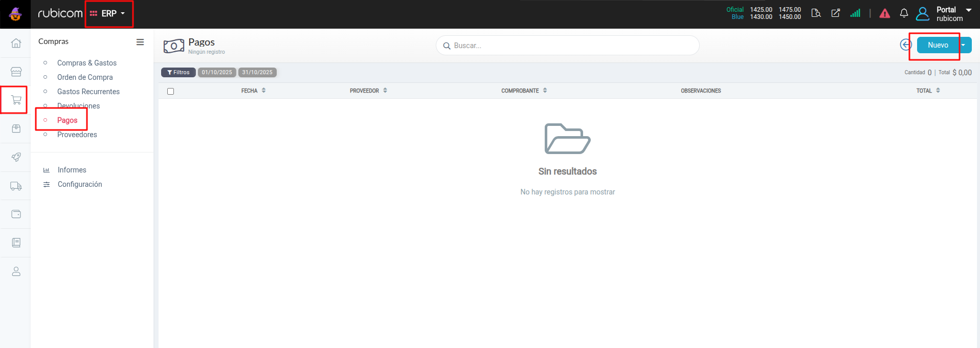Image resolution: width=980 pixels, height=348 pixels.
Task: Toggle the select-all checkbox in table header
Action: click(x=171, y=91)
